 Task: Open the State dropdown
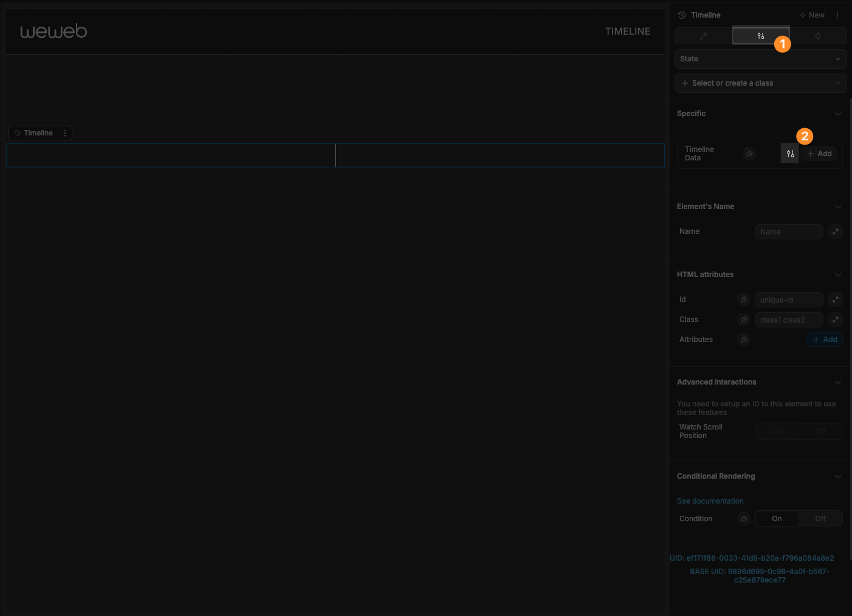point(760,59)
